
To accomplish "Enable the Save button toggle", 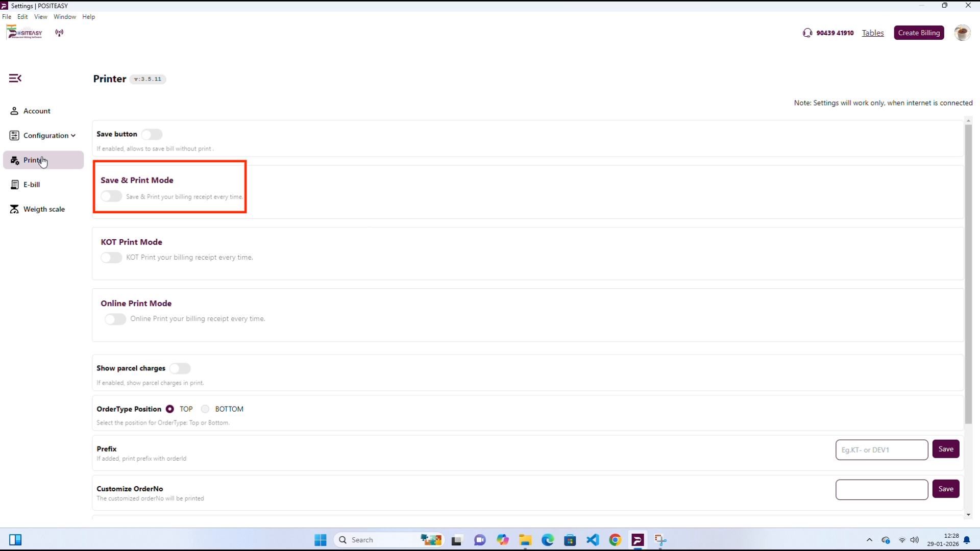I will [152, 134].
